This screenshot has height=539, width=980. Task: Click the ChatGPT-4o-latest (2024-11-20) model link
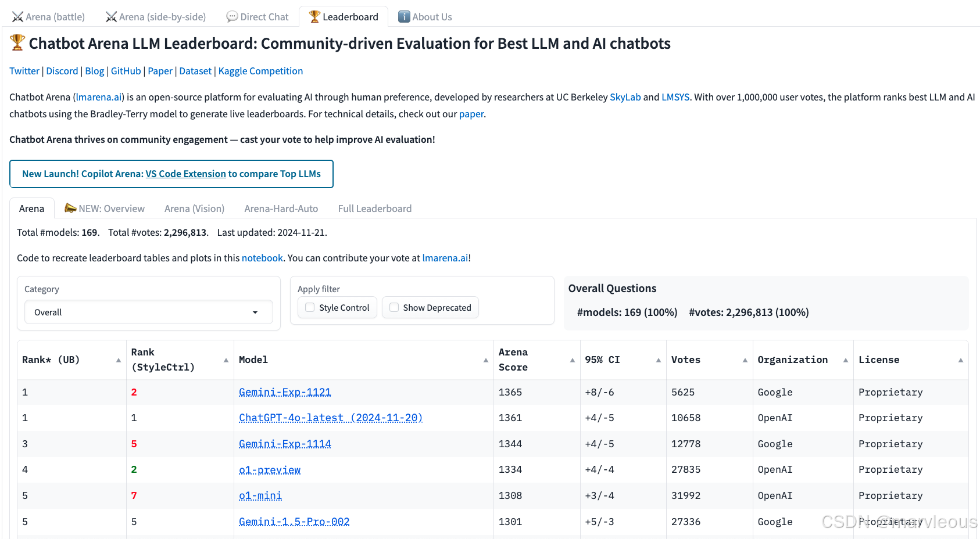[x=331, y=418]
